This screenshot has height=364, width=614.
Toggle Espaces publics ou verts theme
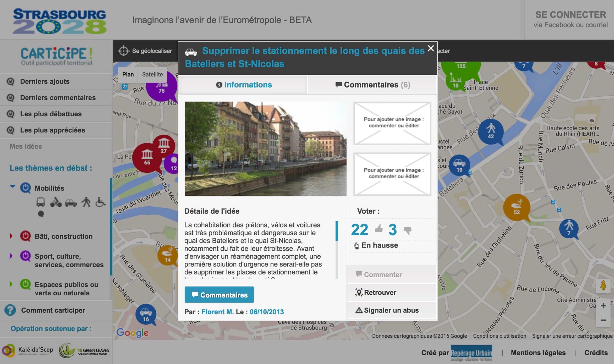tap(25, 284)
